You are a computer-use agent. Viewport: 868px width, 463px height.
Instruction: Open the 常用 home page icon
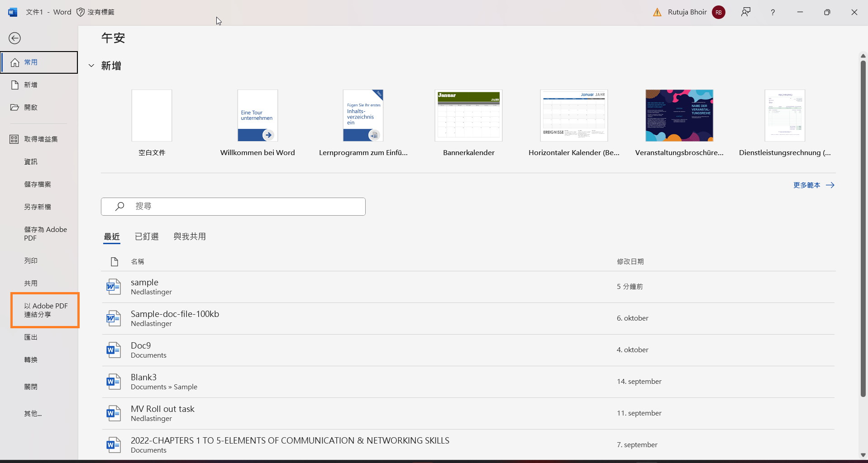[15, 62]
